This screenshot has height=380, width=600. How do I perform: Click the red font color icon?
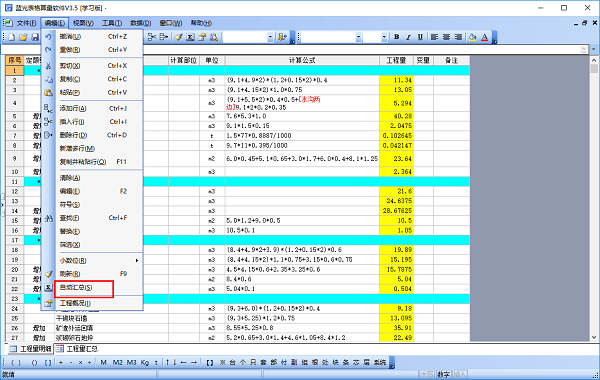point(484,37)
